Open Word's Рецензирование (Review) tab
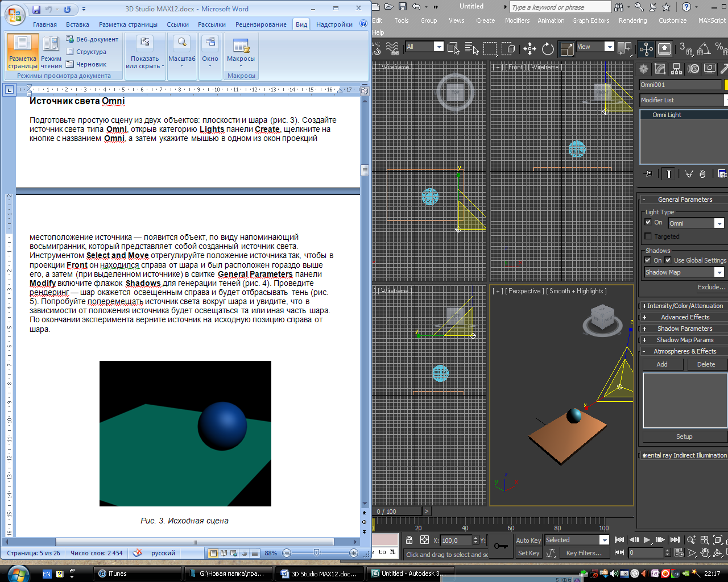728x582 pixels. [261, 24]
